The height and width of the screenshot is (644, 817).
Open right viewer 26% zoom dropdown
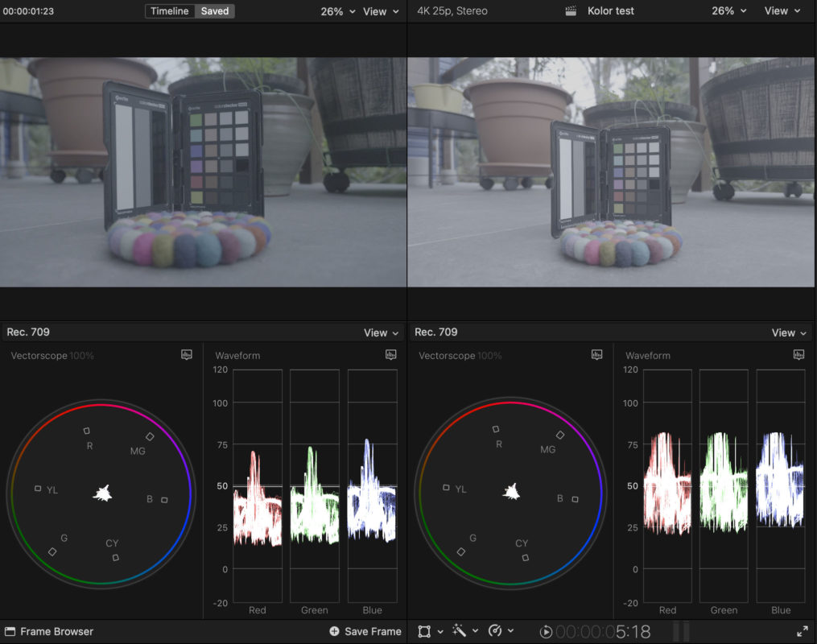[729, 11]
